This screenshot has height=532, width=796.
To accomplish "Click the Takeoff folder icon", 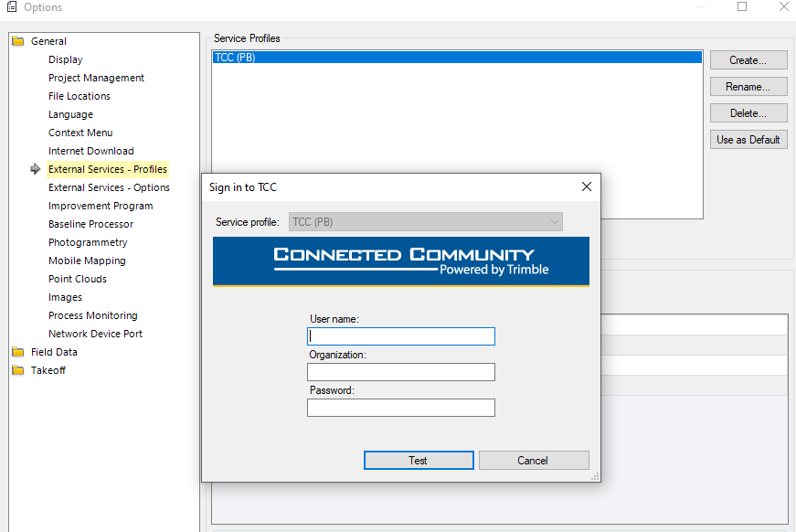I will (17, 370).
